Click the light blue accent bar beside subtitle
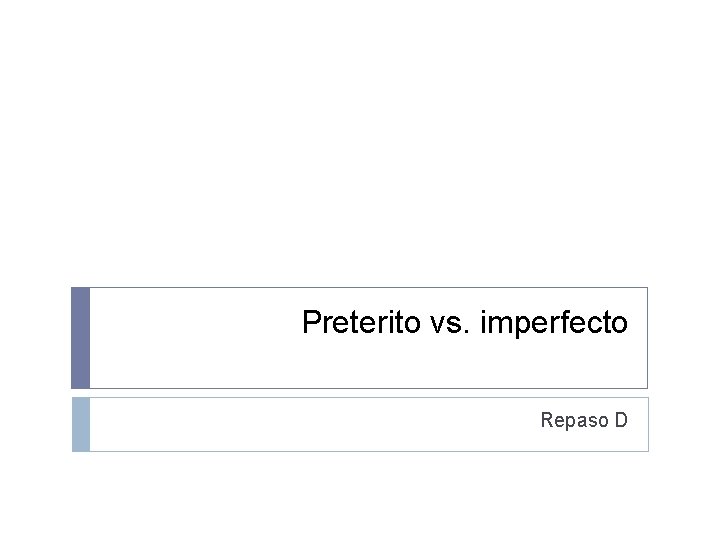Viewport: 720px width, 540px height. click(x=81, y=424)
